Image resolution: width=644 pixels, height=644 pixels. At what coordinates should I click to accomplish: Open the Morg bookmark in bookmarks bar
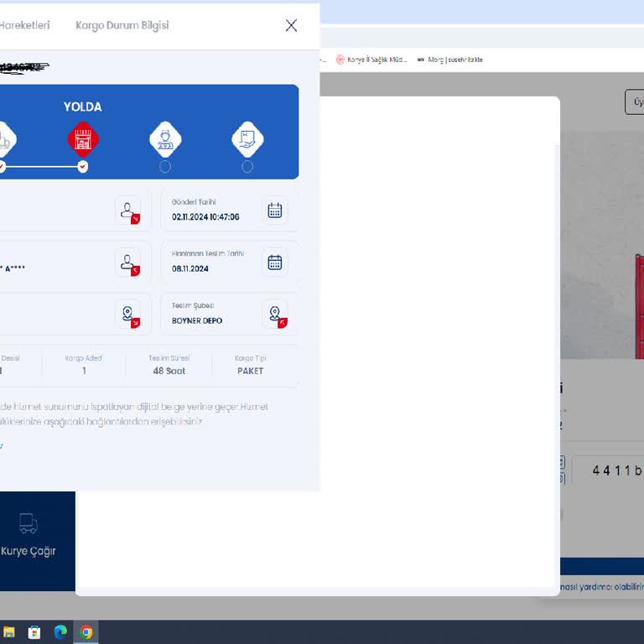tap(450, 60)
